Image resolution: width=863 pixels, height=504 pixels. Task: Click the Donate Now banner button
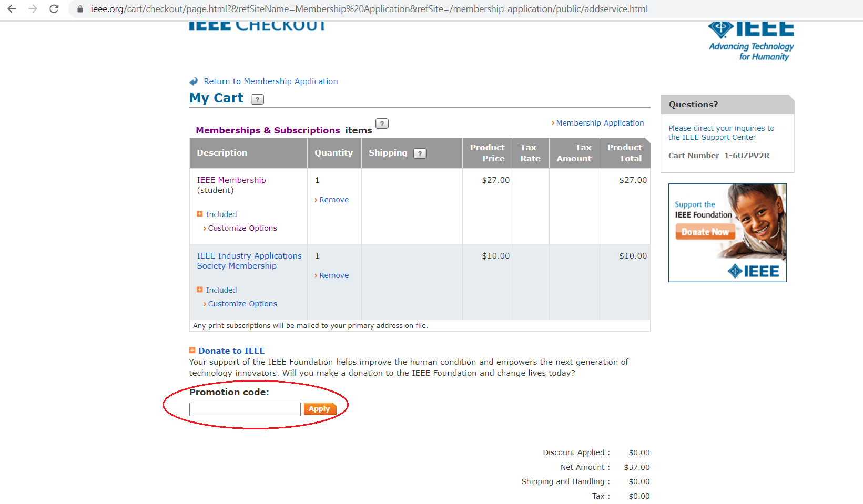tap(705, 232)
